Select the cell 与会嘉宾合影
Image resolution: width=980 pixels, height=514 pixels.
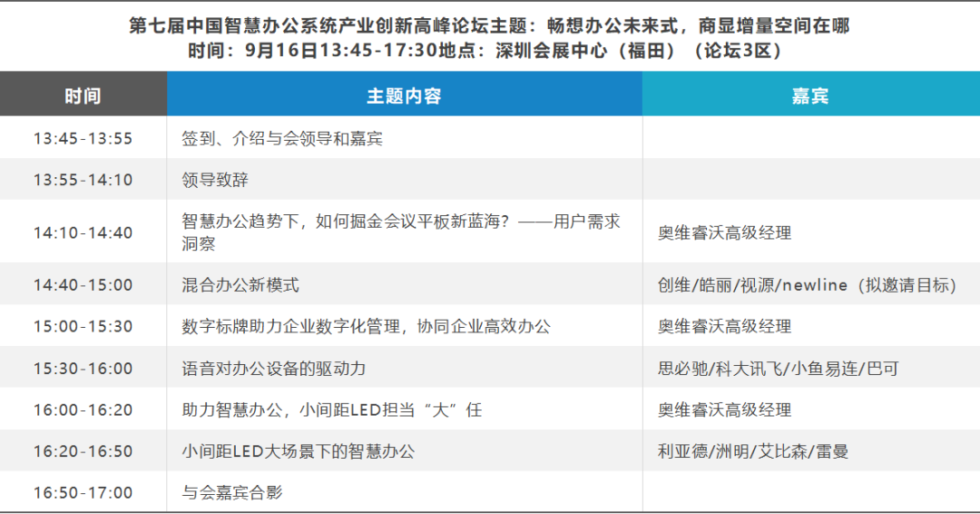click(405, 491)
